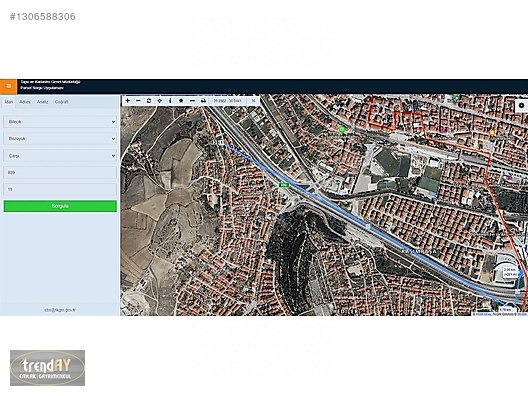The height and width of the screenshot is (396, 528).
Task: Click the Parsel Sorgu Uygulaması title
Action: click(42, 88)
